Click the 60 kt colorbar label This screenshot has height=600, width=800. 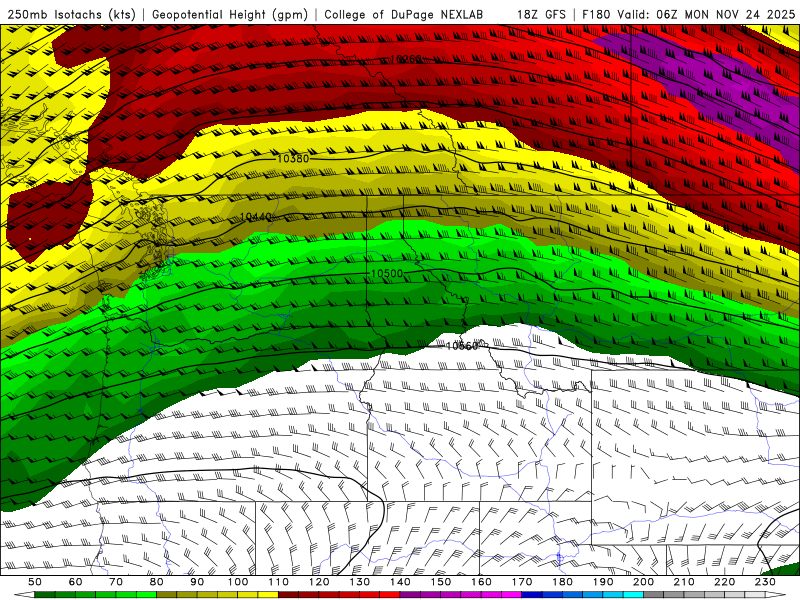pos(75,582)
